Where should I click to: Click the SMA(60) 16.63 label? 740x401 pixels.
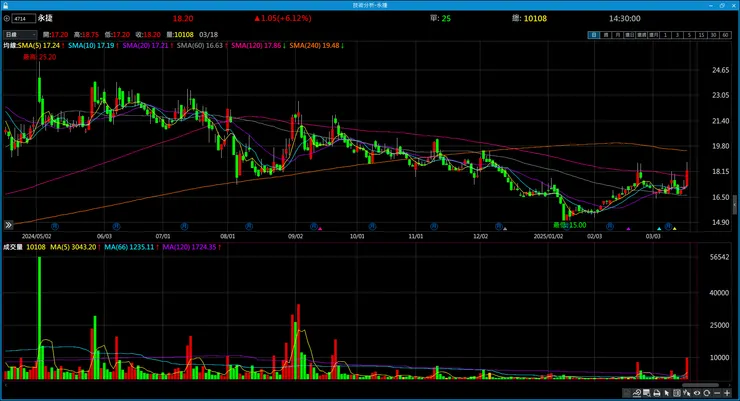(202, 46)
